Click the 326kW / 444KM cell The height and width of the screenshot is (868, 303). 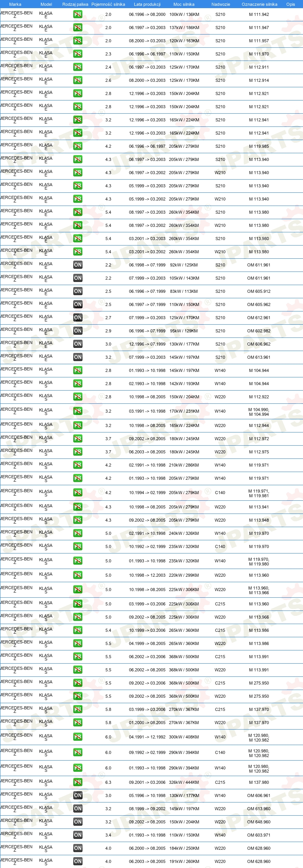click(x=184, y=782)
